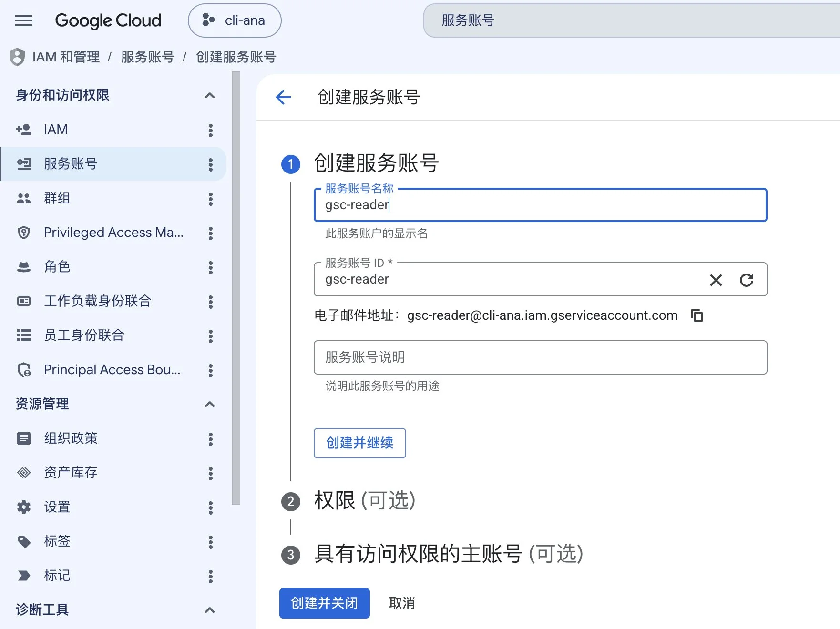
Task: Click the 角色 hat icon
Action: tap(24, 267)
